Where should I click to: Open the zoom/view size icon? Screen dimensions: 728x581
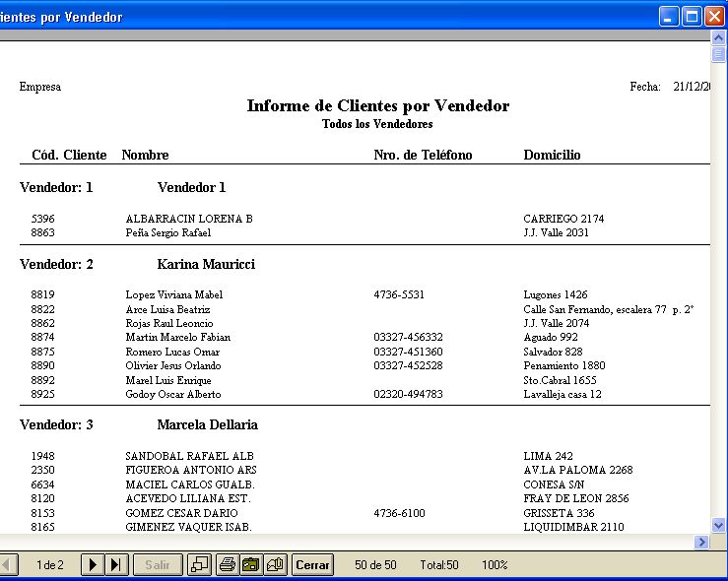[x=200, y=565]
